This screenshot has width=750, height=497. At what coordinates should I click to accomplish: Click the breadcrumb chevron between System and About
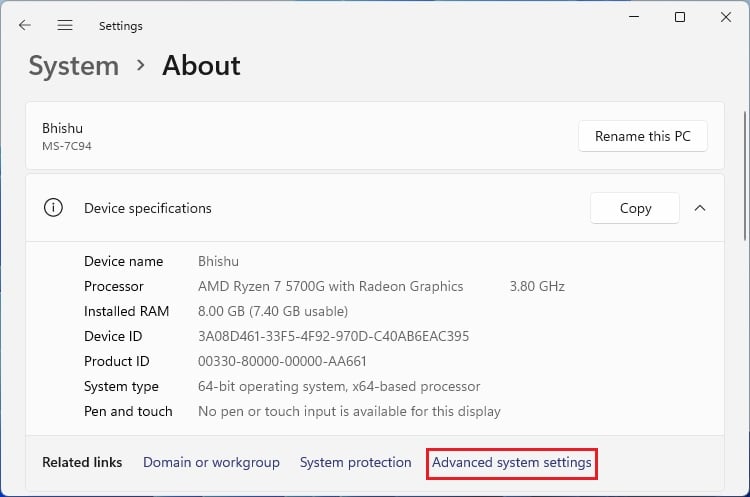point(141,66)
